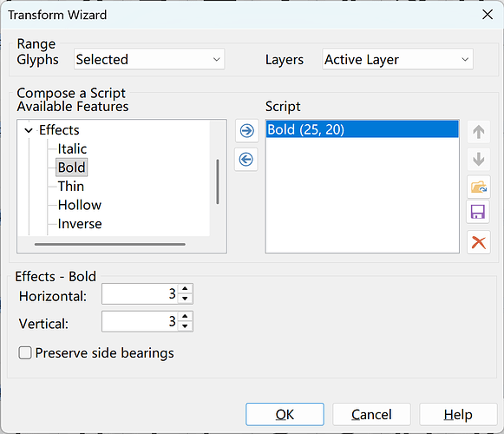Save script using purple floppy disk icon
This screenshot has width=504, height=434.
point(478,212)
